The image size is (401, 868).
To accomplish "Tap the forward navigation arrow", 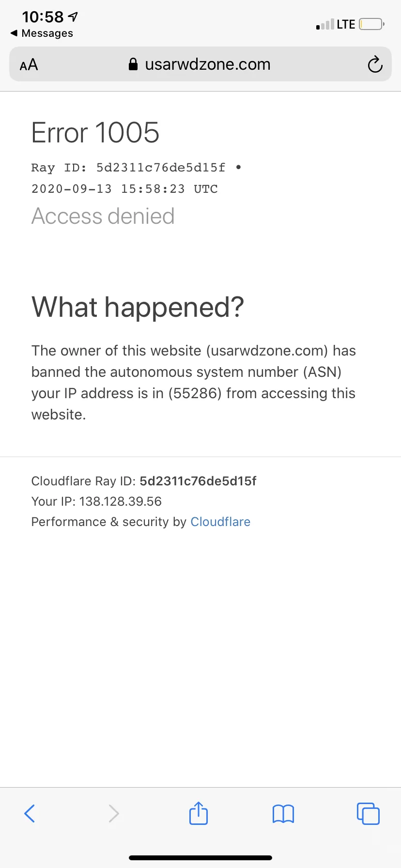I will [114, 813].
